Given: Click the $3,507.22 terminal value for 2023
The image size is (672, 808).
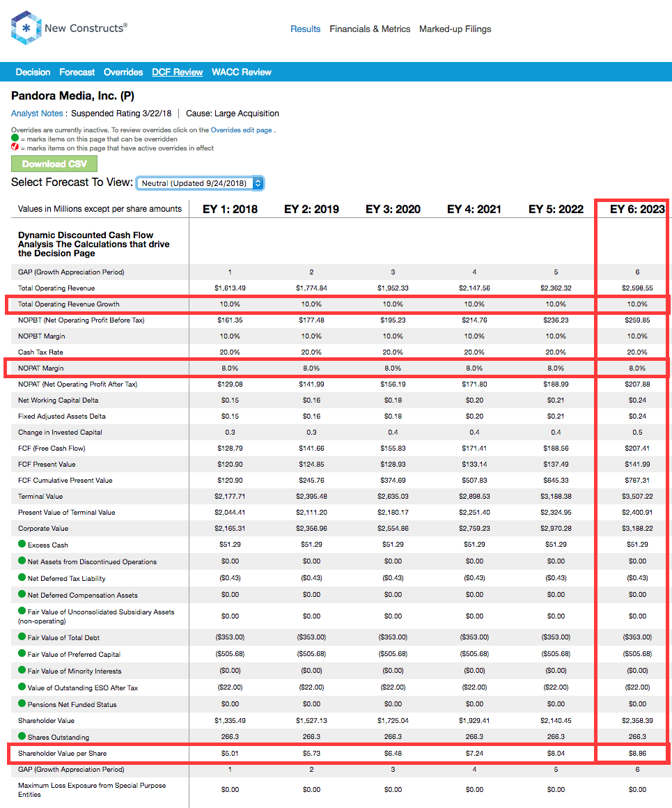Looking at the screenshot, I should tap(637, 496).
